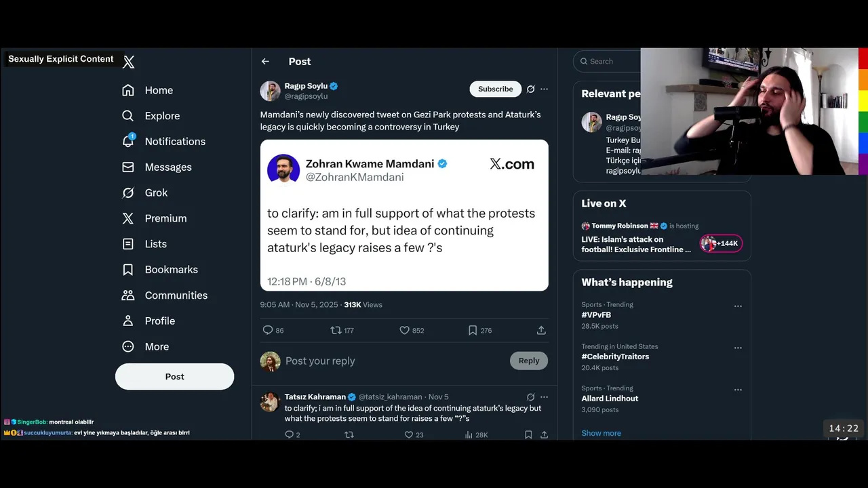Open options for #VPvFB trend
This screenshot has width=868, height=488.
pyautogui.click(x=738, y=306)
